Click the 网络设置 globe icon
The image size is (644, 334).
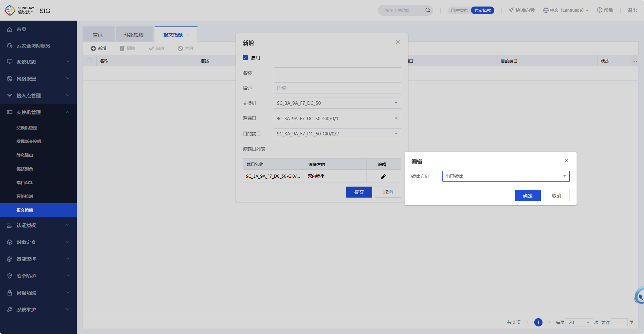point(10,79)
